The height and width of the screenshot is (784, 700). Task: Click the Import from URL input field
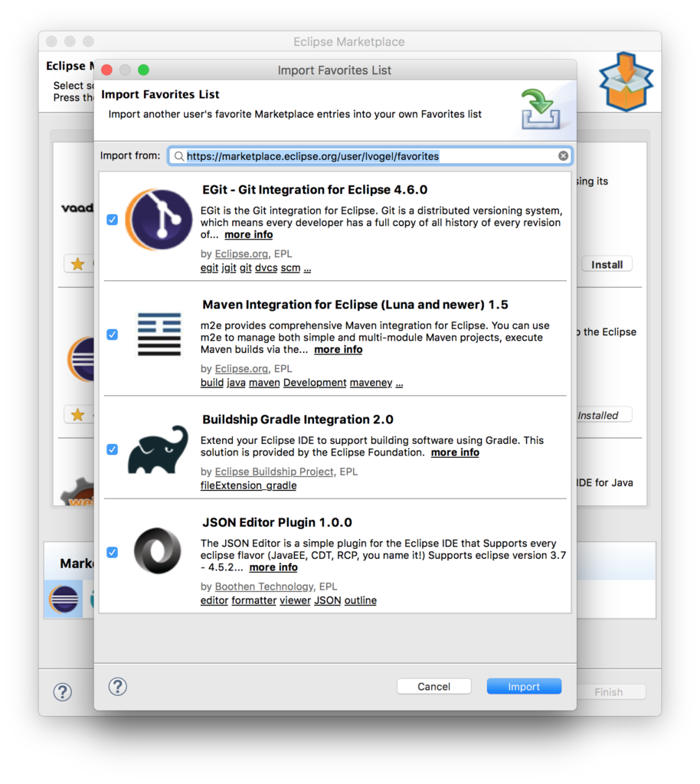[370, 156]
